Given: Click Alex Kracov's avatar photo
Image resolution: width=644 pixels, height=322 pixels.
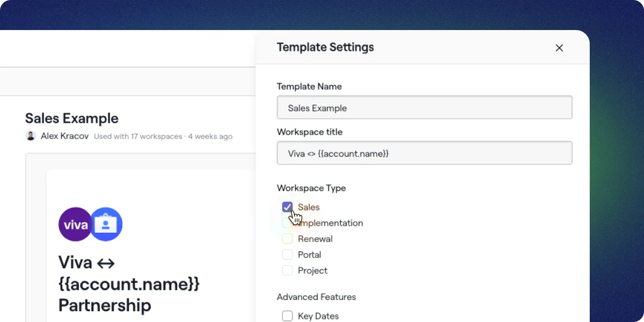Looking at the screenshot, I should 31,136.
